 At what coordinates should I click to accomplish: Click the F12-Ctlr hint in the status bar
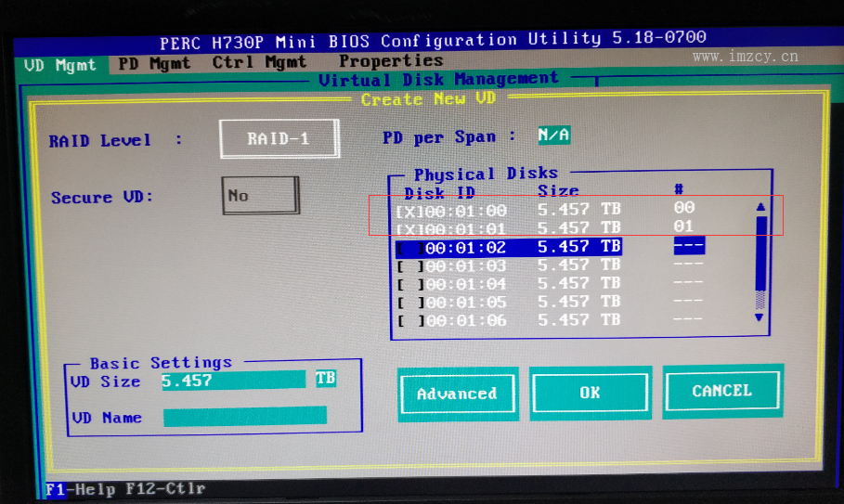coord(165,488)
